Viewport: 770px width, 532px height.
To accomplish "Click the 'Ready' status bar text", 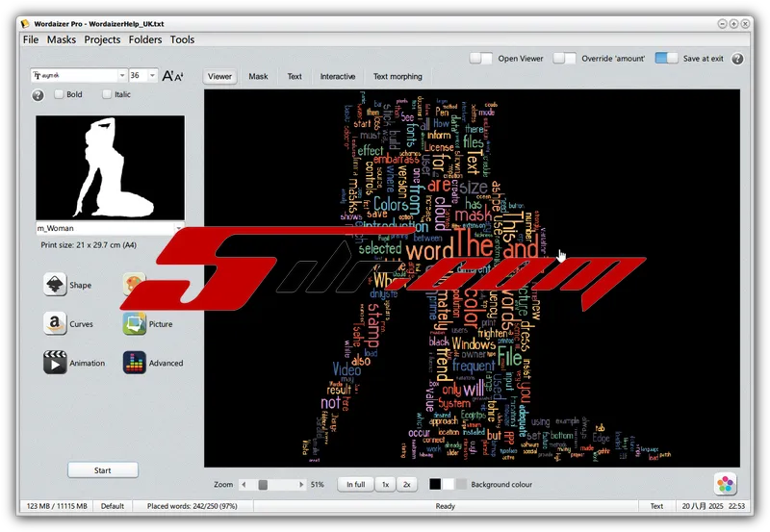I will 446,506.
